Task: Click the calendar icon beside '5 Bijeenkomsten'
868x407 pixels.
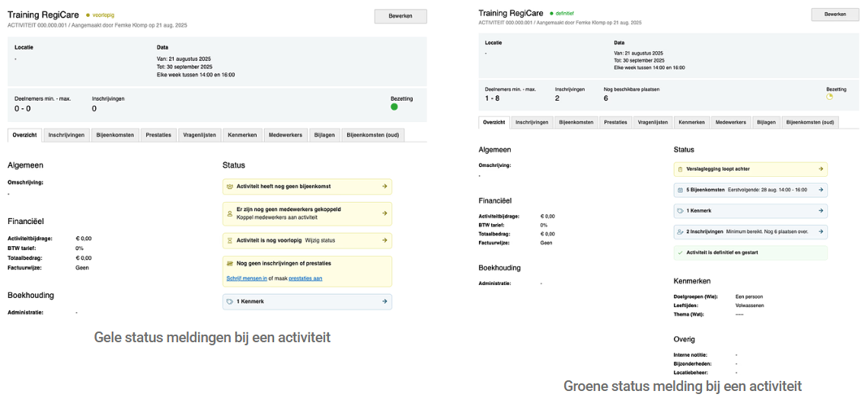Action: pos(680,190)
